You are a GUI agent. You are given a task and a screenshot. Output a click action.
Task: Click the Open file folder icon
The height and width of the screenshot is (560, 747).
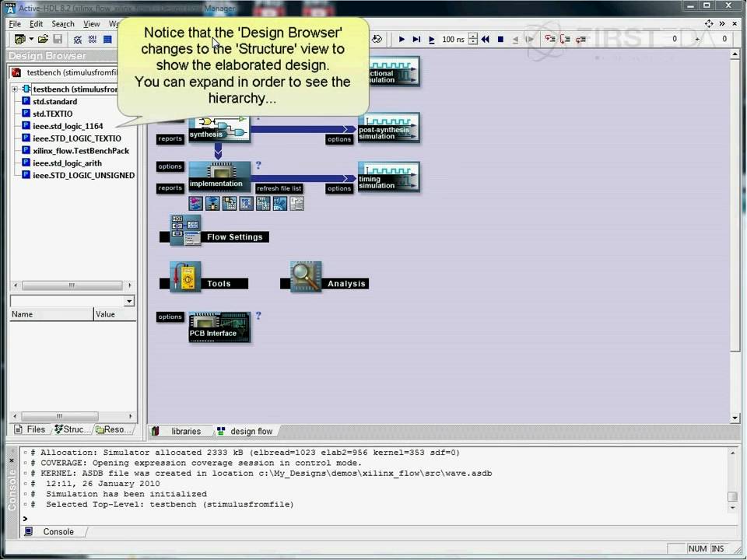tap(43, 39)
